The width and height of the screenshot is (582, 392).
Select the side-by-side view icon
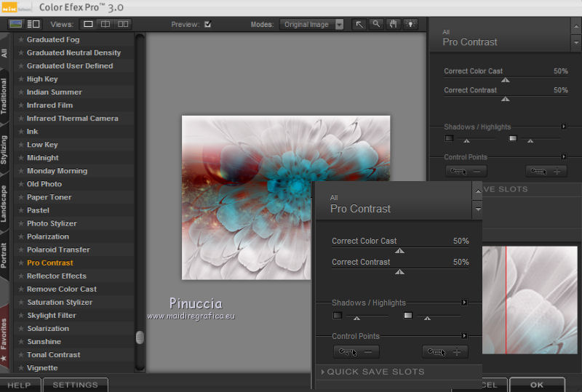pyautogui.click(x=123, y=24)
